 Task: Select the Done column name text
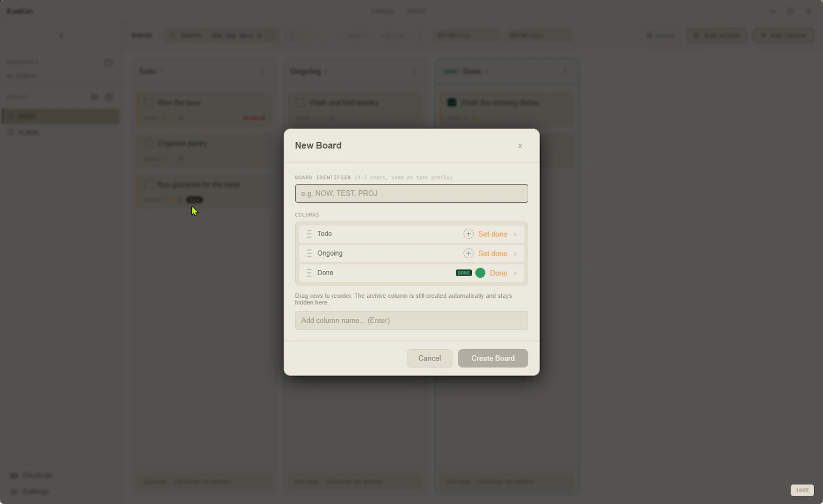click(x=325, y=273)
